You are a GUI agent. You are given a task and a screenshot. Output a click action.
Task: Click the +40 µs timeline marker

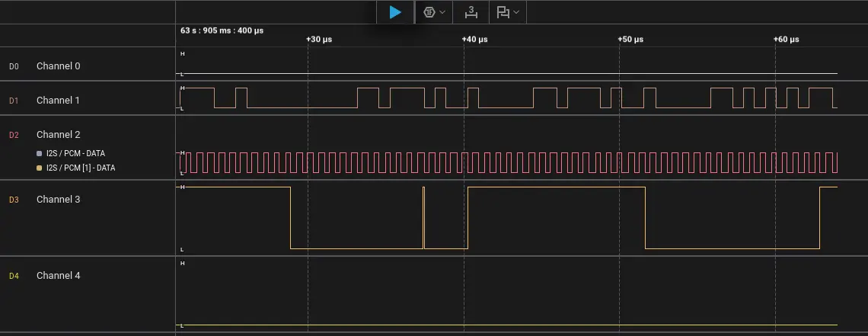coord(474,39)
